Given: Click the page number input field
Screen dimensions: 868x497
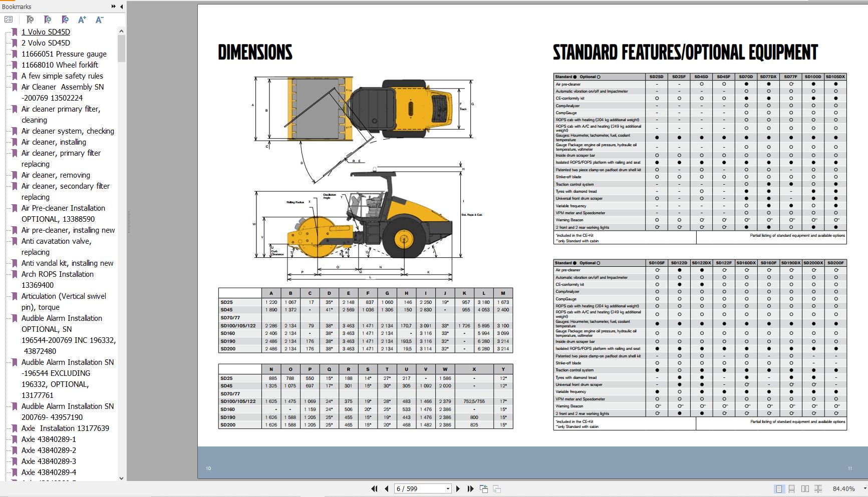Looking at the screenshot, I should point(416,488).
